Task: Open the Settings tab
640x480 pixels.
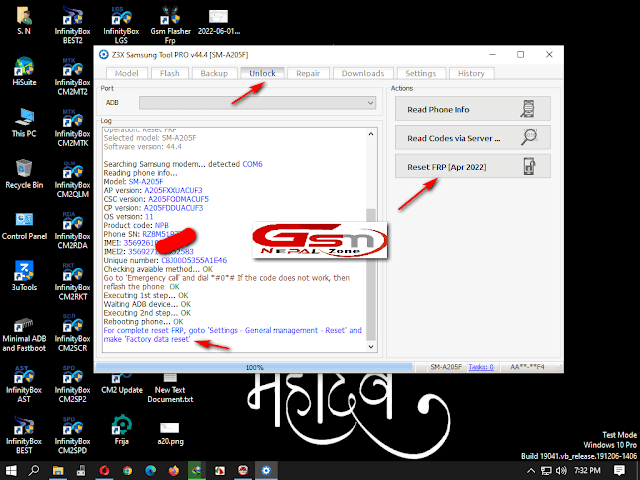Action: click(420, 73)
